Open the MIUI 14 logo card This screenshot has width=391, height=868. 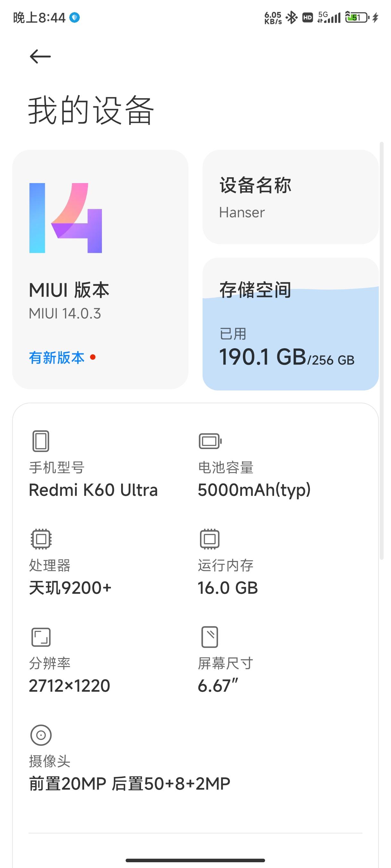100,269
